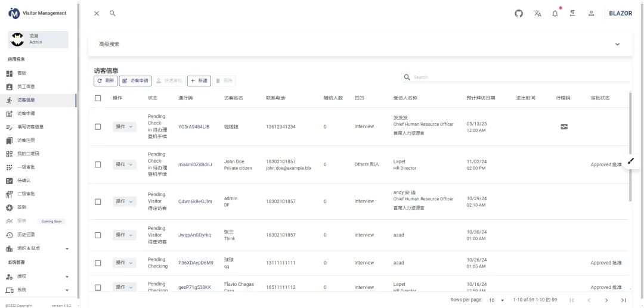Screen dimensions: 644x308
Task: Change language via translate icon
Action: click(x=538, y=14)
